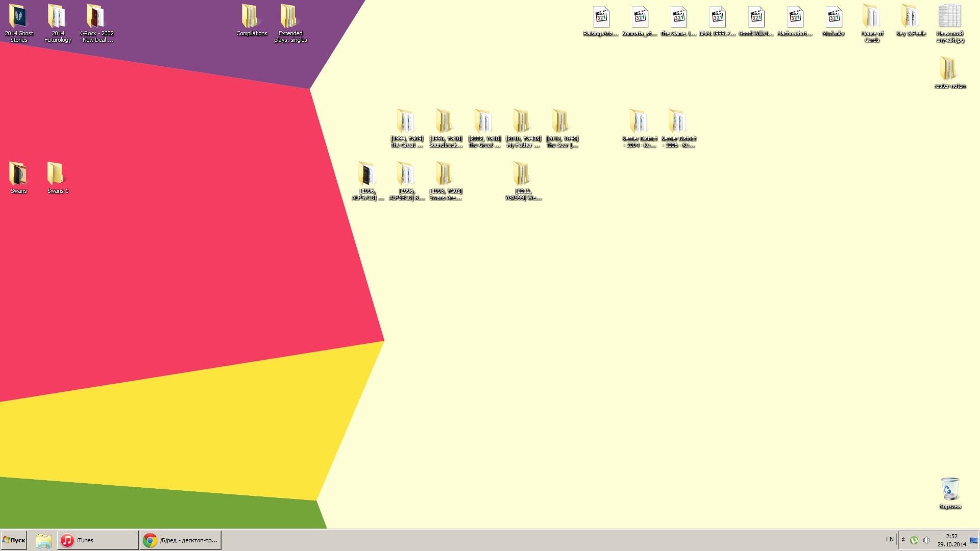The image size is (980, 551).
Task: Open the volume speaker tray icon
Action: point(926,540)
